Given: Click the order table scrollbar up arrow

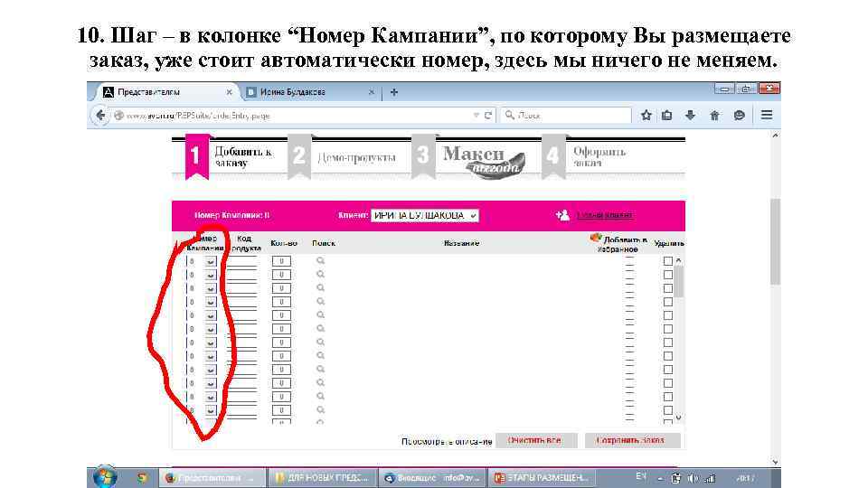Looking at the screenshot, I should [679, 260].
